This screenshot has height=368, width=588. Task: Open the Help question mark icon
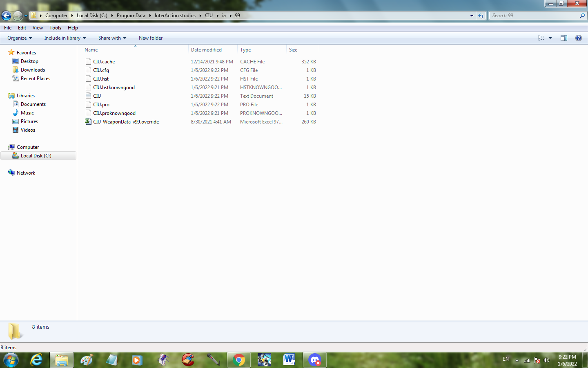point(578,38)
